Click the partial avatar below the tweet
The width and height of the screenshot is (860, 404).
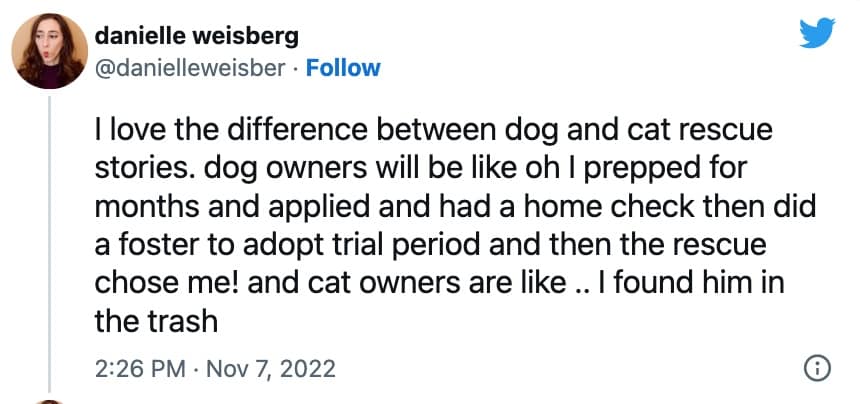click(x=47, y=399)
